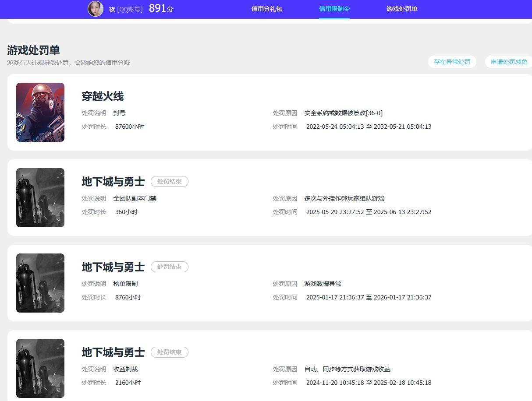This screenshot has height=401, width=532.
Task: Click the date range starting 2022-05-24 05:04:13
Action: coord(369,127)
